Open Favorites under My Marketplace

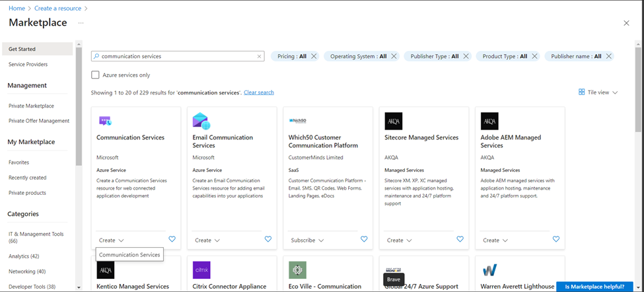(x=19, y=163)
